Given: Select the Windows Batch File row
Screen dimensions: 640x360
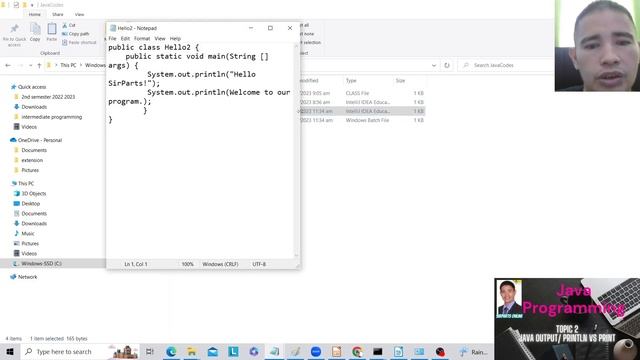Looking at the screenshot, I should point(362,120).
